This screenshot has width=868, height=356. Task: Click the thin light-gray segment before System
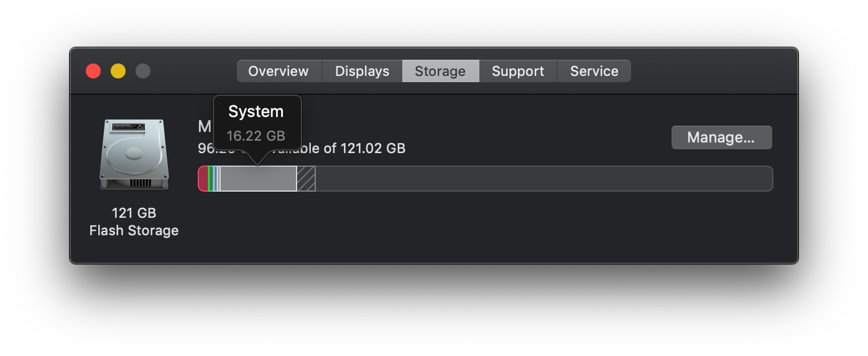point(218,179)
